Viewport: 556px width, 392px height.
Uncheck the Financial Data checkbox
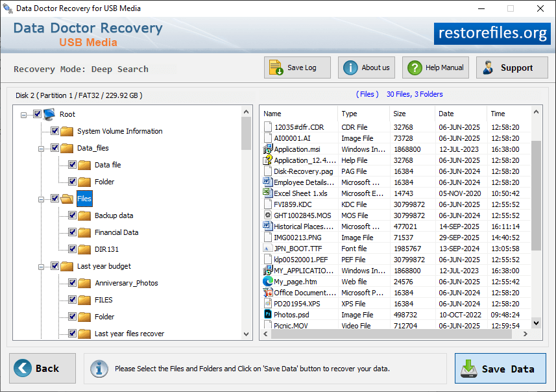72,232
